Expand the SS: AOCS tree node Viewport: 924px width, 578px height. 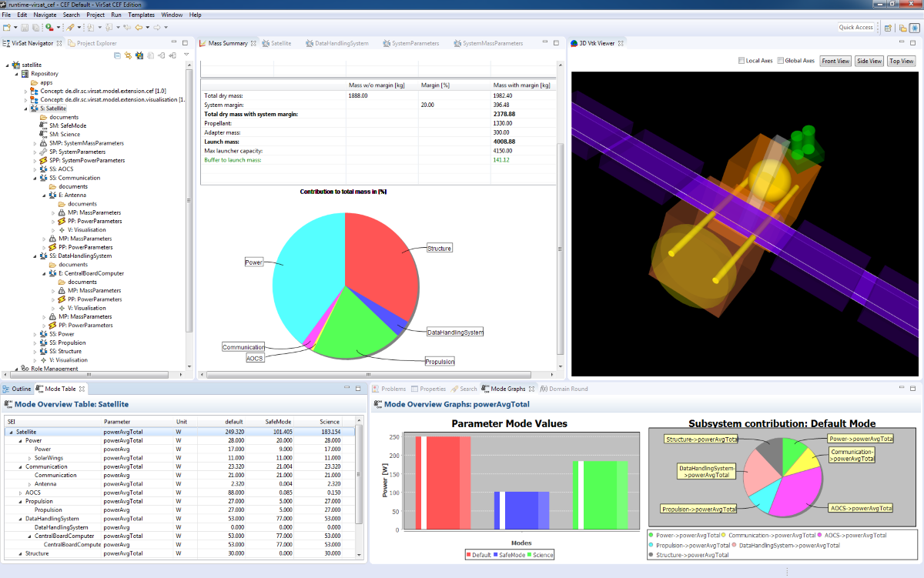coord(35,169)
